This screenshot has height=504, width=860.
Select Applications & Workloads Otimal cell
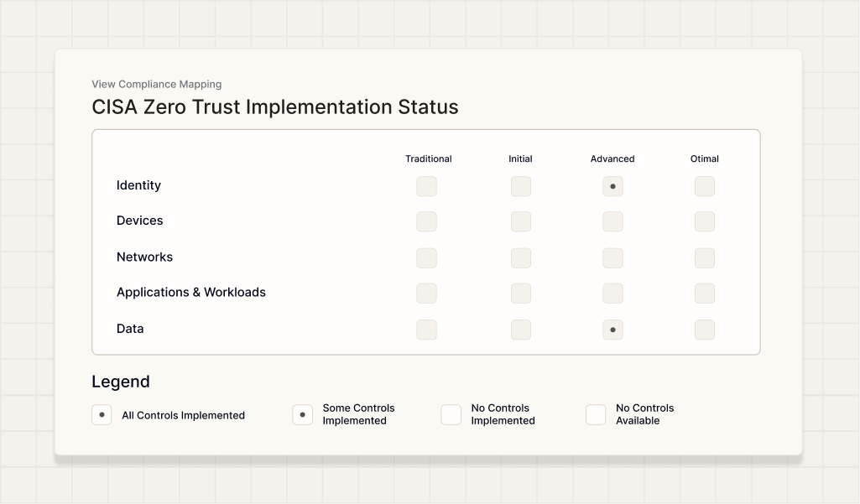pos(705,294)
